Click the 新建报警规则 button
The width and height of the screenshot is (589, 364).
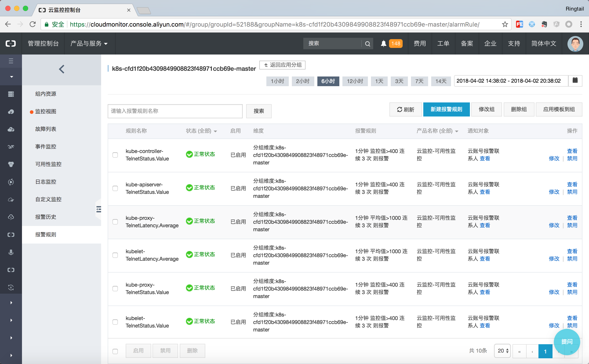(446, 109)
